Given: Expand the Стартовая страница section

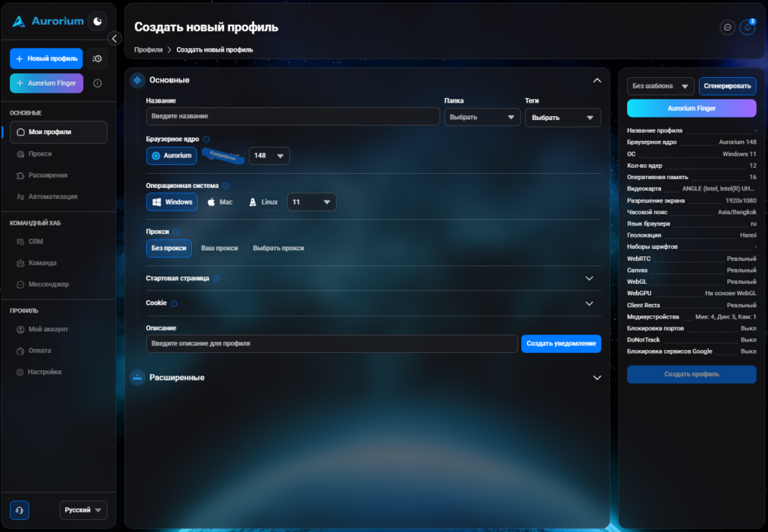Looking at the screenshot, I should point(589,279).
